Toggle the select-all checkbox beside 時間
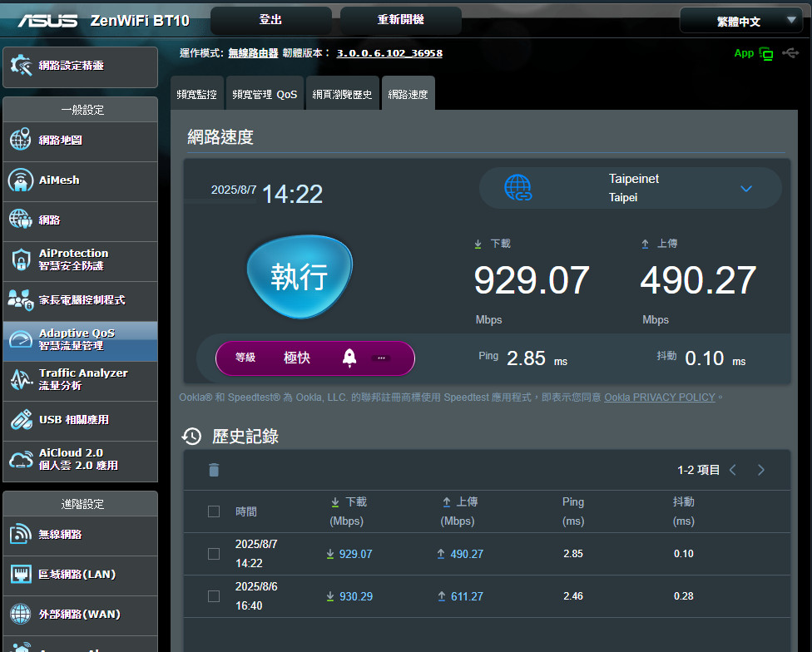812x652 pixels. 214,511
